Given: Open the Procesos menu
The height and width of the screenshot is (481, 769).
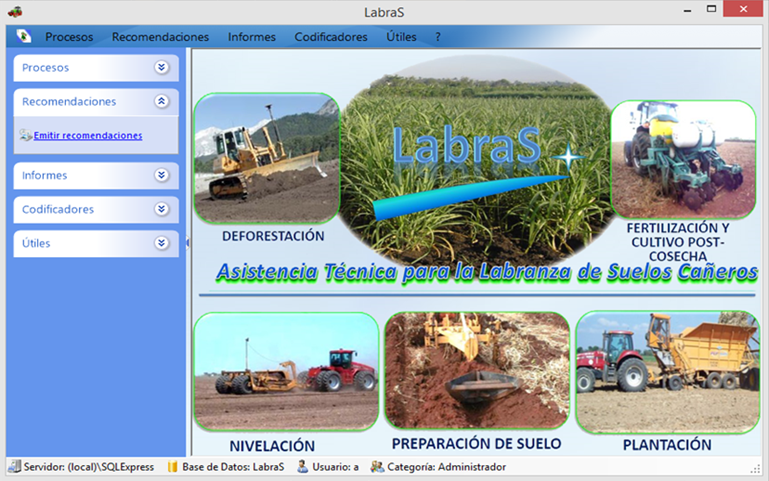Looking at the screenshot, I should [69, 37].
